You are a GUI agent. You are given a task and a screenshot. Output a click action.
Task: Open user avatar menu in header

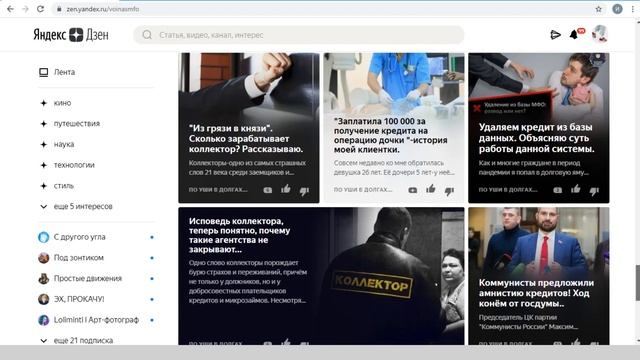600,34
